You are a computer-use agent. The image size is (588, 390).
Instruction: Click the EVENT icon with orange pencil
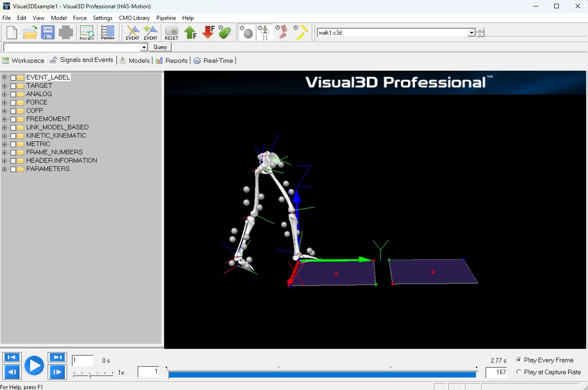(133, 32)
